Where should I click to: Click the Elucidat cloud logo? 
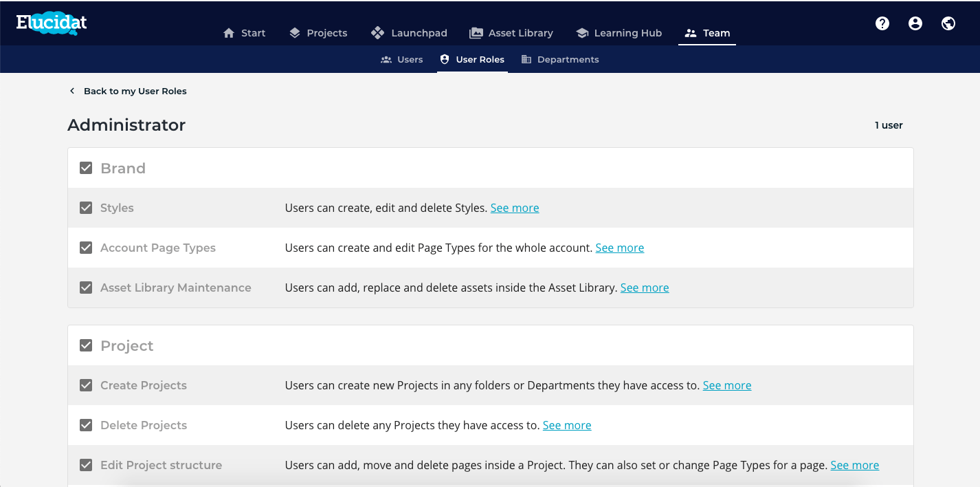tap(52, 24)
